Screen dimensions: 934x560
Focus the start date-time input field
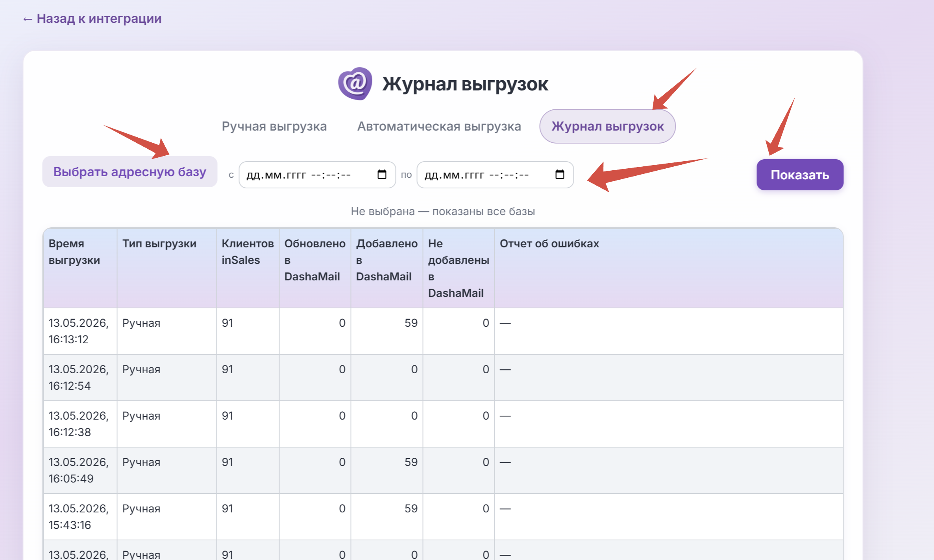click(x=317, y=175)
